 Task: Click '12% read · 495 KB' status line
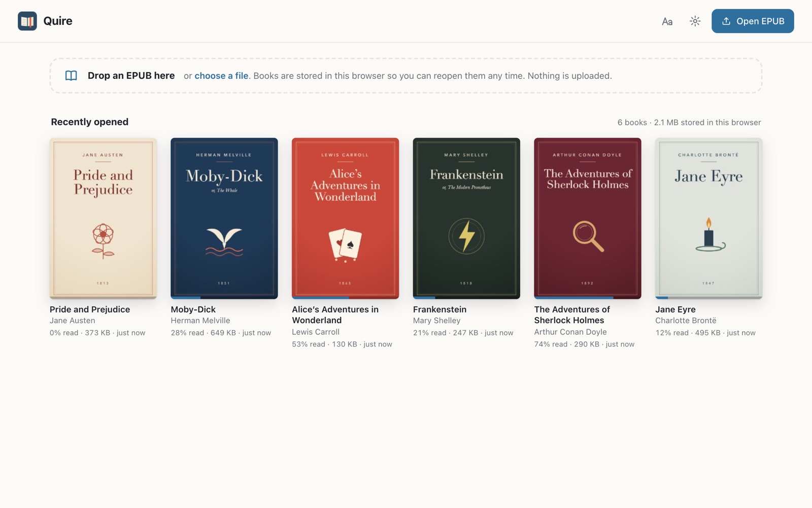(x=705, y=333)
